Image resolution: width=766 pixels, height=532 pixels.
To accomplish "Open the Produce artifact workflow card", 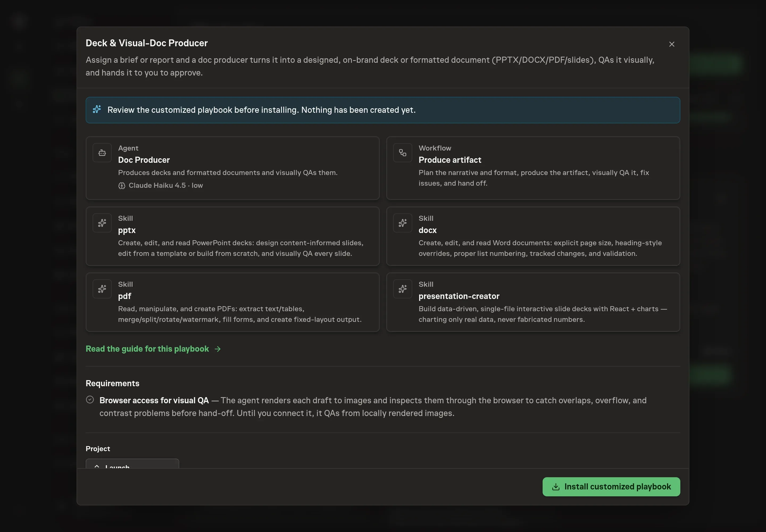I will point(533,168).
